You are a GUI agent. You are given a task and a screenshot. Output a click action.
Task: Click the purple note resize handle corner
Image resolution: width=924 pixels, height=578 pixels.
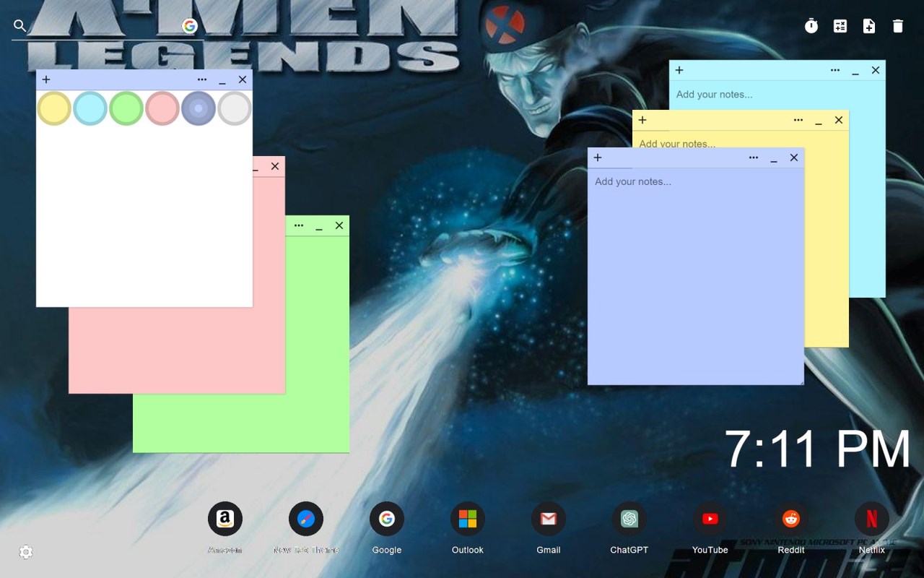click(x=801, y=381)
